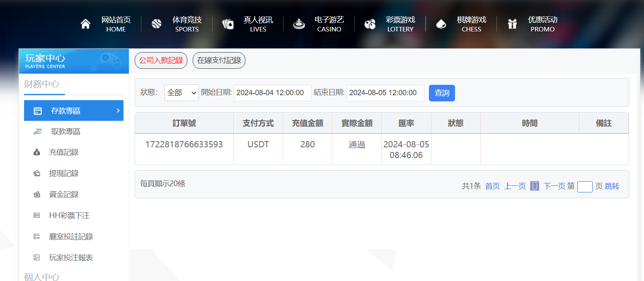Click the moneybag icon beside 資金記錄

point(37,194)
